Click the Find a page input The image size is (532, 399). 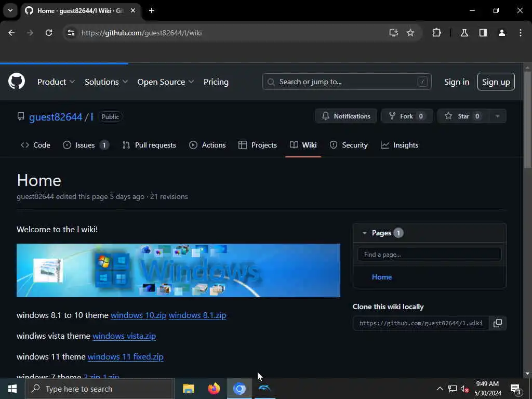point(430,255)
